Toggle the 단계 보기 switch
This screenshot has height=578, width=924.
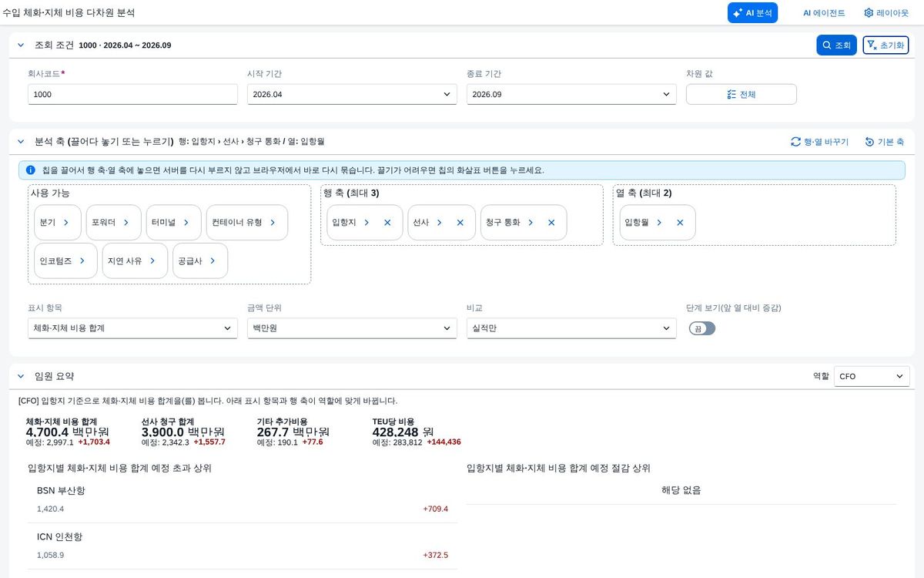[702, 328]
